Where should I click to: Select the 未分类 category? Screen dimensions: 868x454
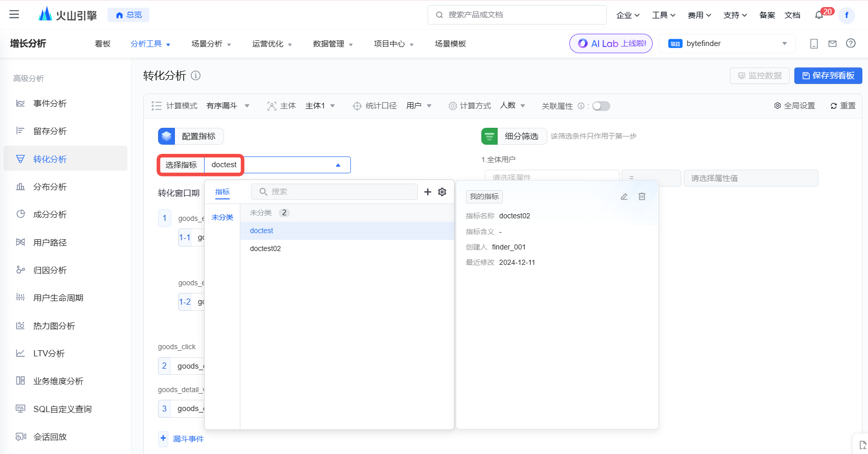click(x=222, y=217)
